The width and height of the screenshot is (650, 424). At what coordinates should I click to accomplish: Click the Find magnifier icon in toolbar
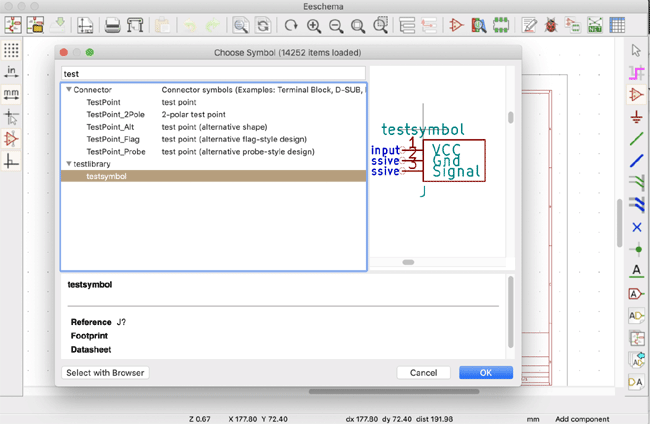[240, 25]
